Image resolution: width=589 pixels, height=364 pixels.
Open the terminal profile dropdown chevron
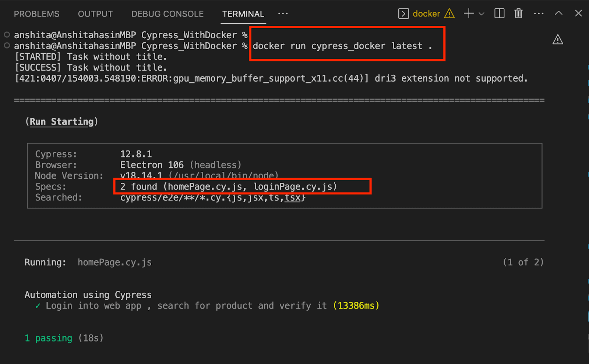pos(482,13)
